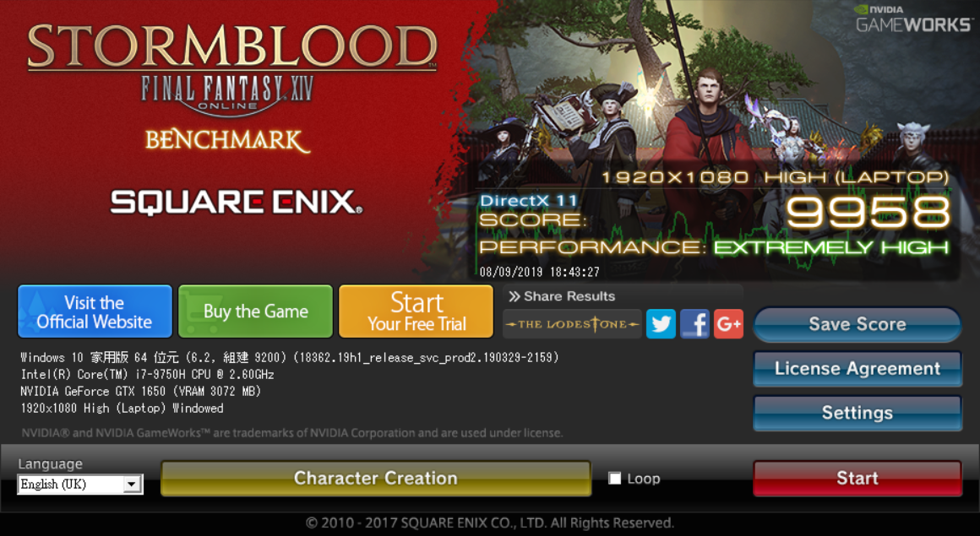The image size is (980, 536).
Task: Enable the Loop checkbox
Action: 615,479
